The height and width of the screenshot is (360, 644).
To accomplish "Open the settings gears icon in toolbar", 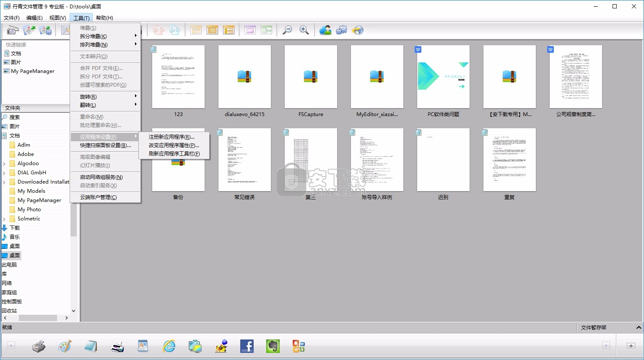I will tap(342, 30).
